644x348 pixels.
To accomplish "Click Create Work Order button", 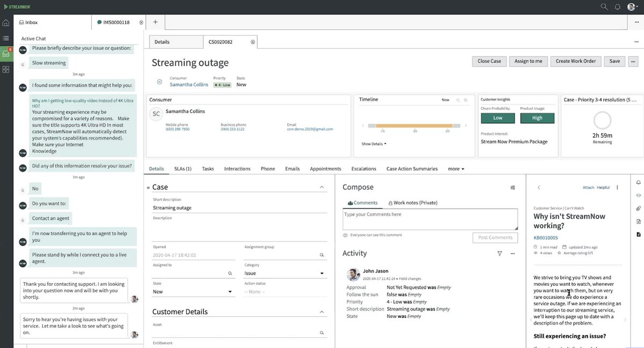I will [576, 61].
